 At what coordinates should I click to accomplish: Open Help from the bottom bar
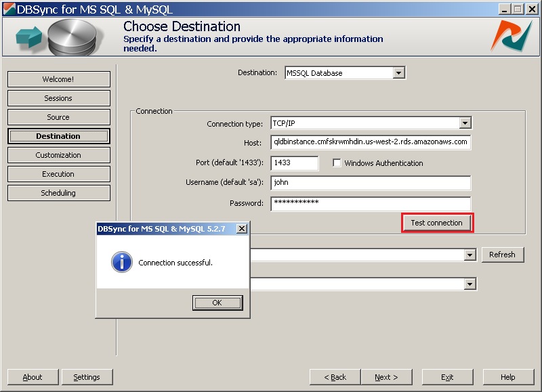click(508, 377)
